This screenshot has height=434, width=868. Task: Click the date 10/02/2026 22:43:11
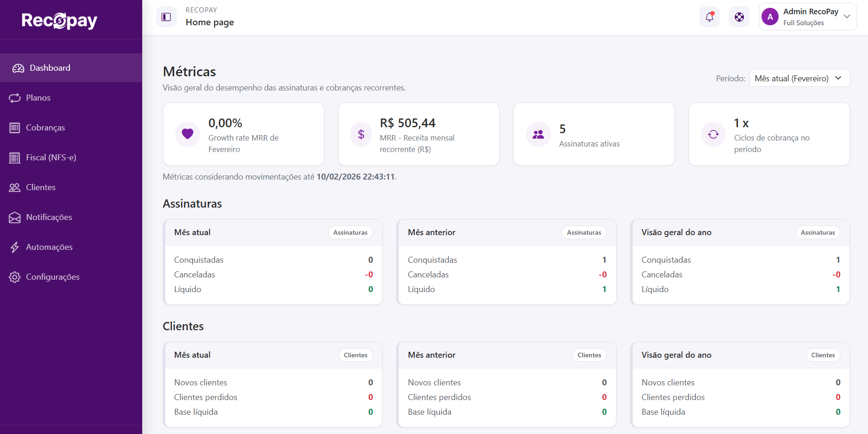[x=356, y=177]
